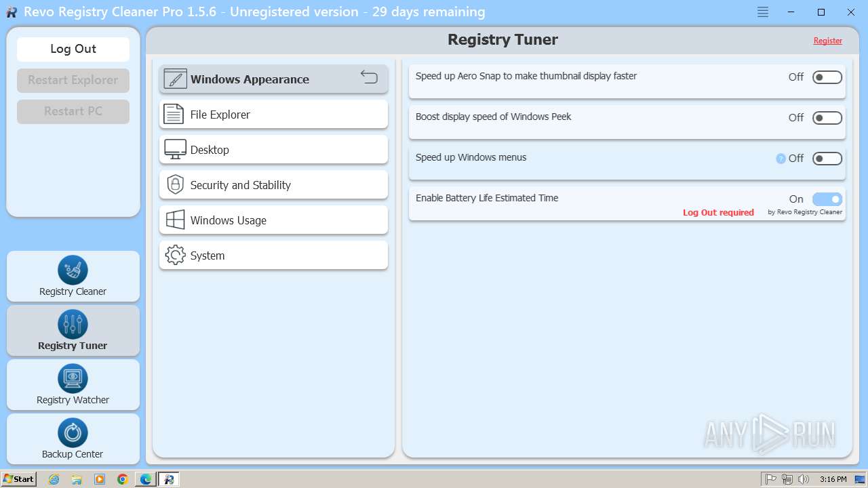Click the network tray icon
Screen dimensions: 868x488
[787, 479]
